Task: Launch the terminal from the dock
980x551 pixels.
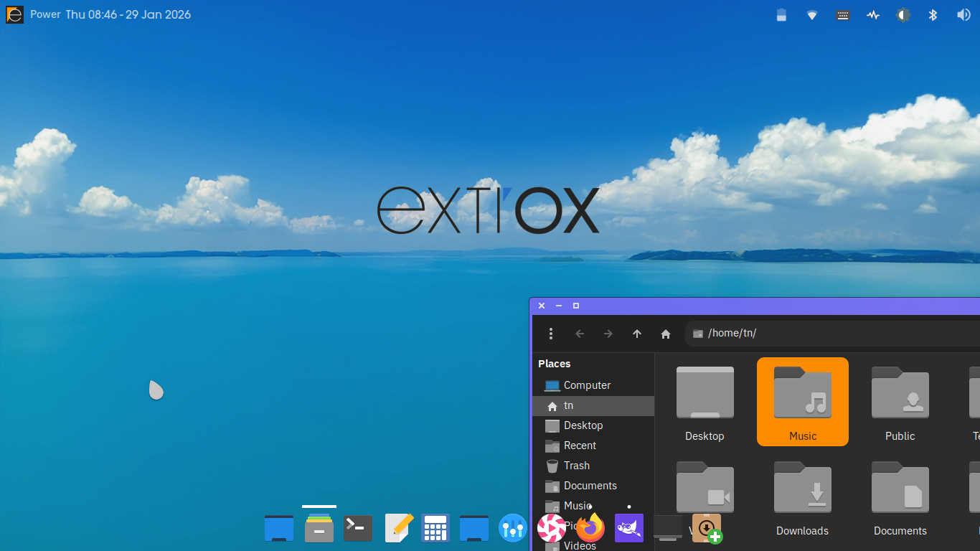Action: coord(358,529)
